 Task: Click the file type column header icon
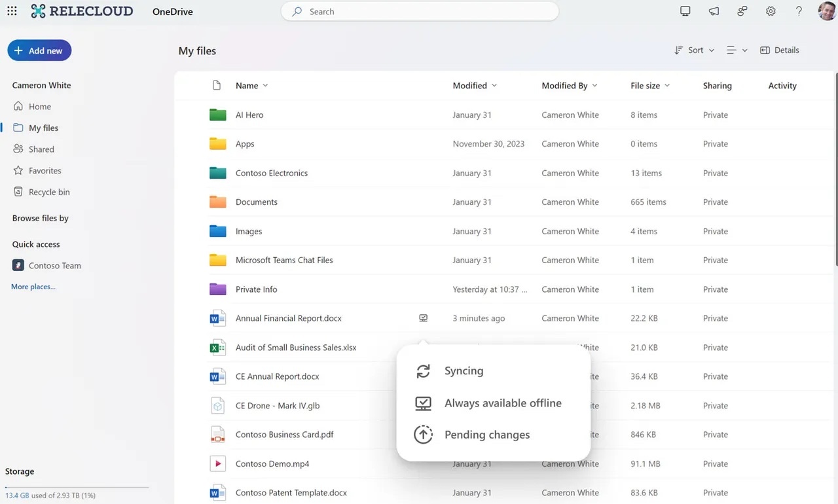coord(217,85)
